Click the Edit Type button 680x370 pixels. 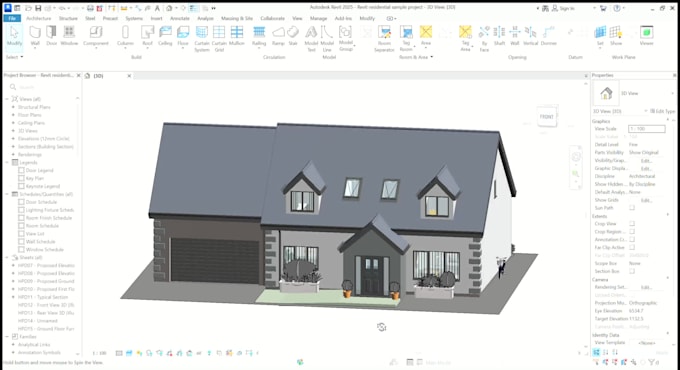pos(663,111)
